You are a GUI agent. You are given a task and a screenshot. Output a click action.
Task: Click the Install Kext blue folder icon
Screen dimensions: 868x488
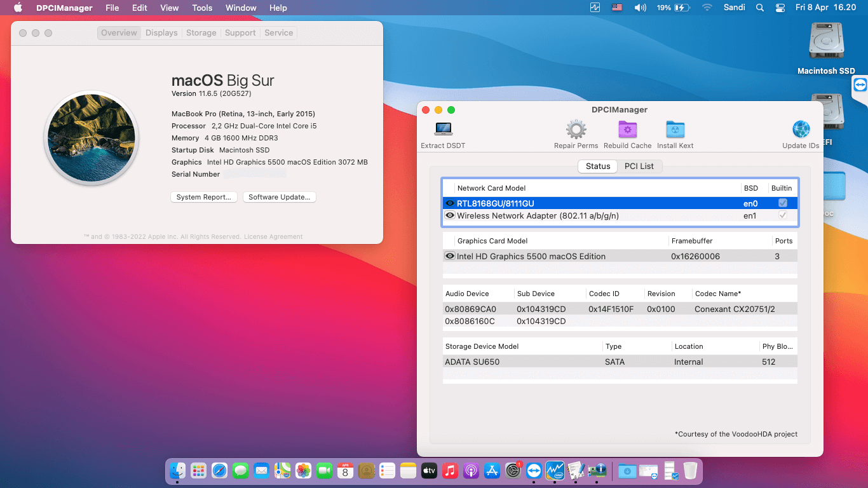675,129
